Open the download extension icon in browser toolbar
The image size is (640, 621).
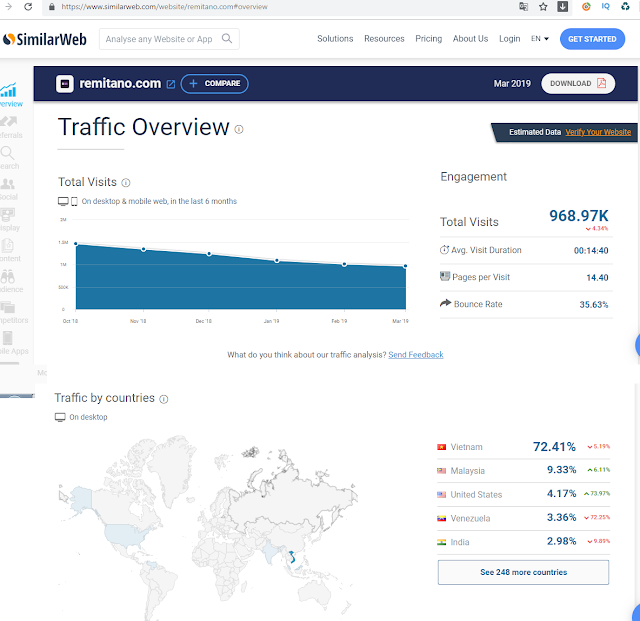tap(563, 7)
